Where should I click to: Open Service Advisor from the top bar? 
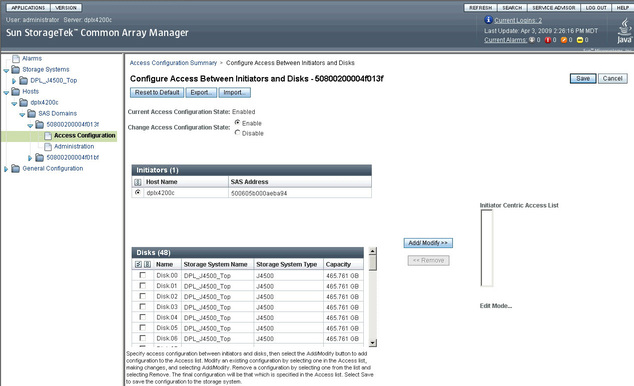click(554, 8)
